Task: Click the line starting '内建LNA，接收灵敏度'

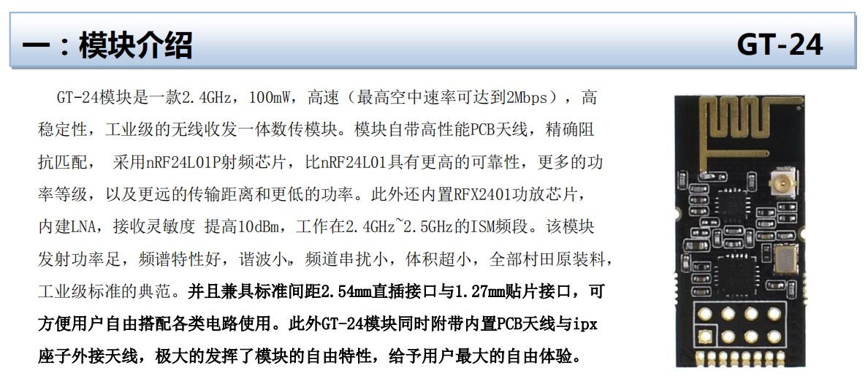Action: click(316, 227)
